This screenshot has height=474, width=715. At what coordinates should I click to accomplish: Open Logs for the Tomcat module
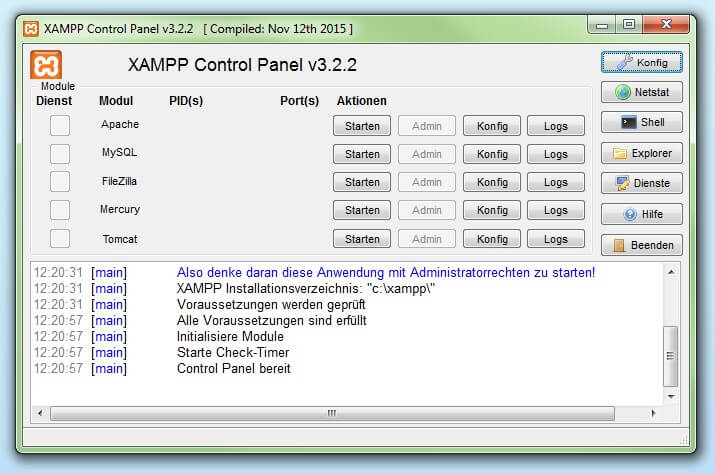[555, 240]
